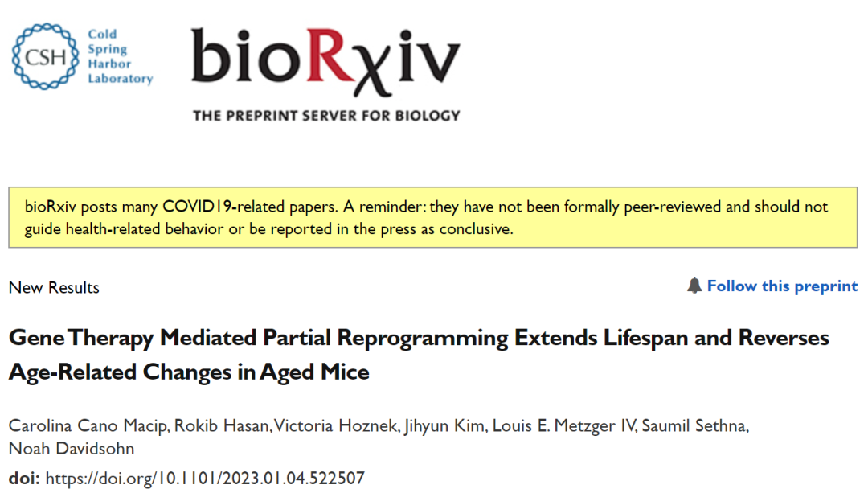Select the New Results category label
This screenshot has height=493, width=868.
[x=55, y=287]
